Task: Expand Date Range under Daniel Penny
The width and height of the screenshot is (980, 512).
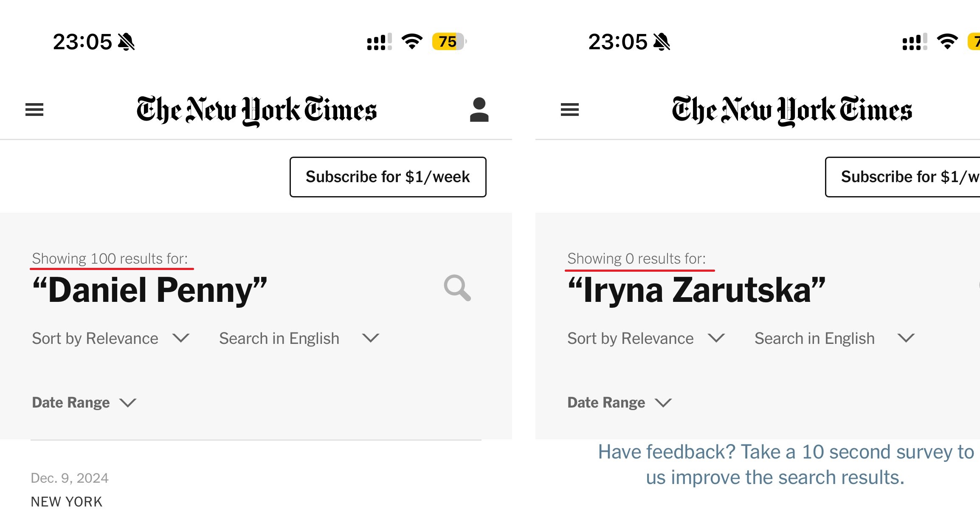Action: tap(84, 402)
